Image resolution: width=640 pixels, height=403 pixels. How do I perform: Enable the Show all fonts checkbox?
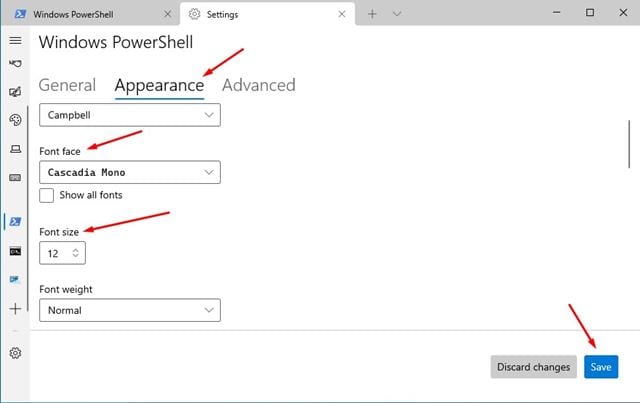point(47,196)
